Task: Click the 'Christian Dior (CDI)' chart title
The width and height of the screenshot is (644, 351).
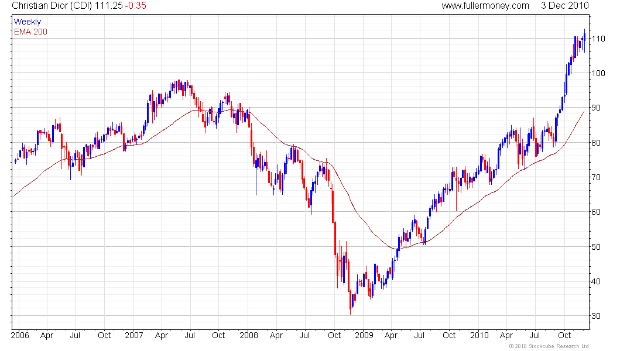Action: click(52, 6)
